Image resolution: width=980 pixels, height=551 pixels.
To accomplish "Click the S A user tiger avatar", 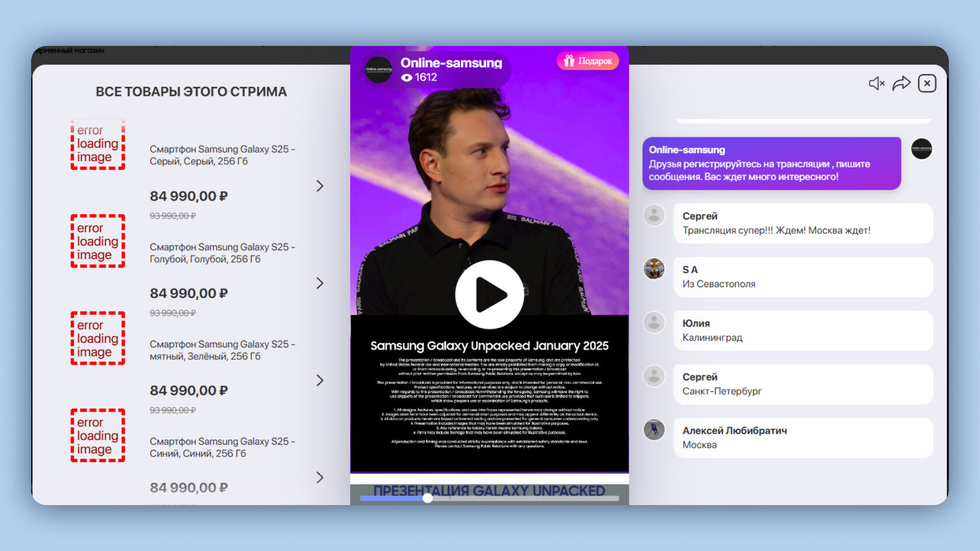I will click(654, 269).
